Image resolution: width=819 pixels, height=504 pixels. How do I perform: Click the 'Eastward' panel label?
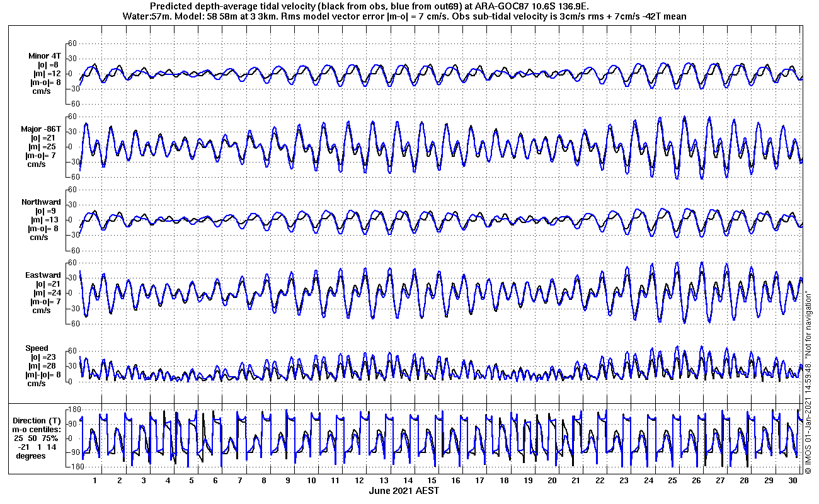43,275
